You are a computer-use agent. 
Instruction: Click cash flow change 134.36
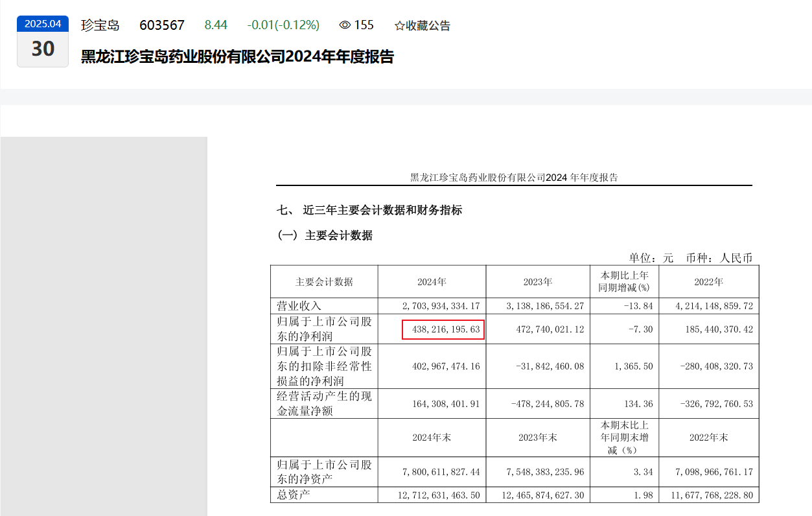[x=638, y=403]
